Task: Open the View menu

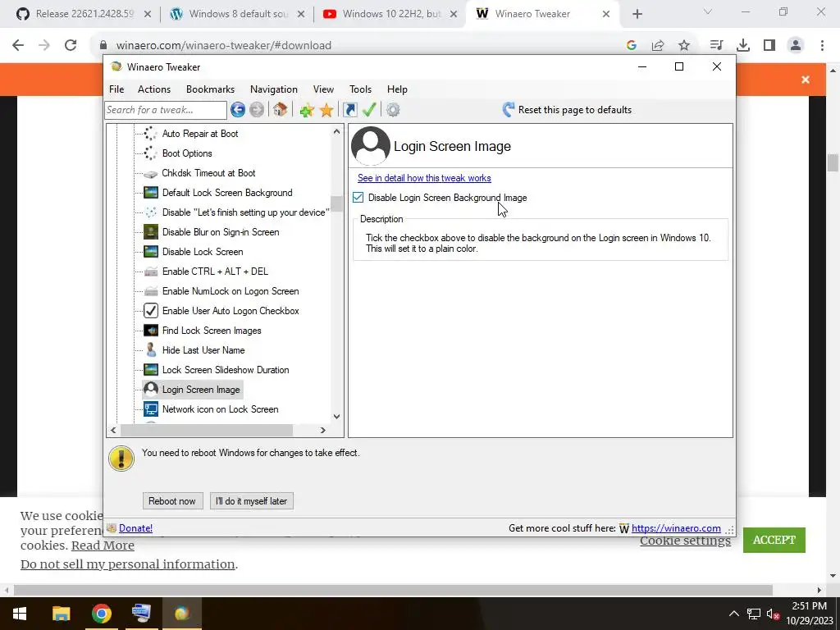Action: pos(323,89)
